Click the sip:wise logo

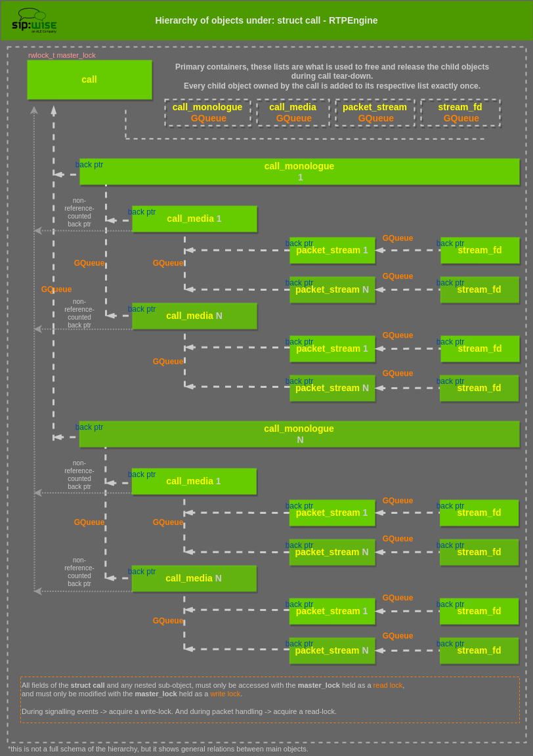coord(34,20)
